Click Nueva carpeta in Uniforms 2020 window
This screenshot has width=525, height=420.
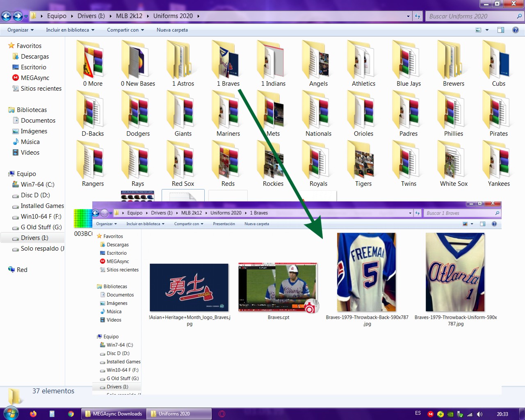pos(172,30)
